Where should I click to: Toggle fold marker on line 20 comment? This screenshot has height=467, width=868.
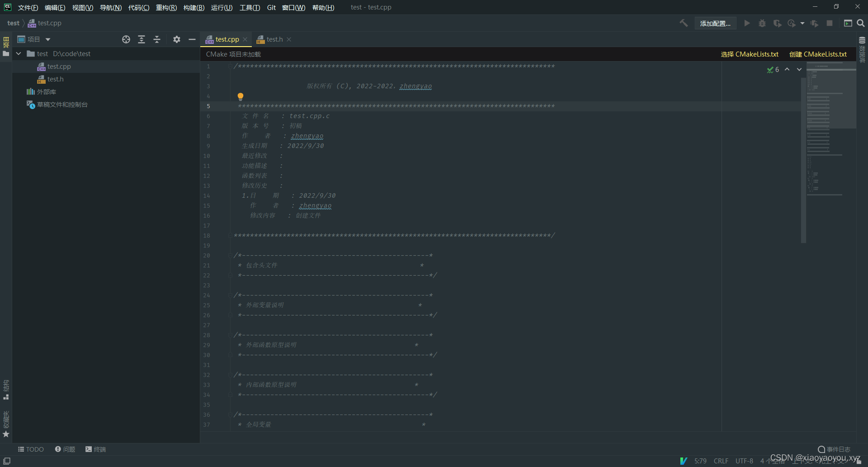click(231, 256)
